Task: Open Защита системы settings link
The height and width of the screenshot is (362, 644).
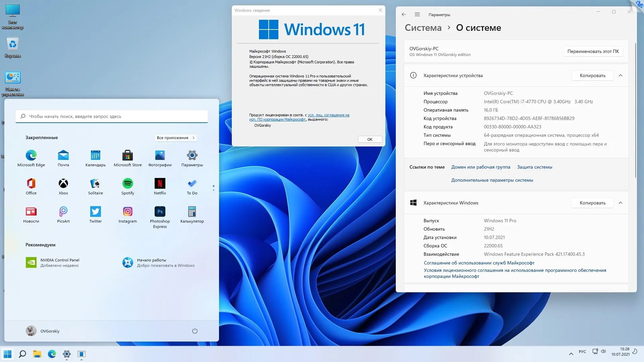Action: click(x=535, y=167)
